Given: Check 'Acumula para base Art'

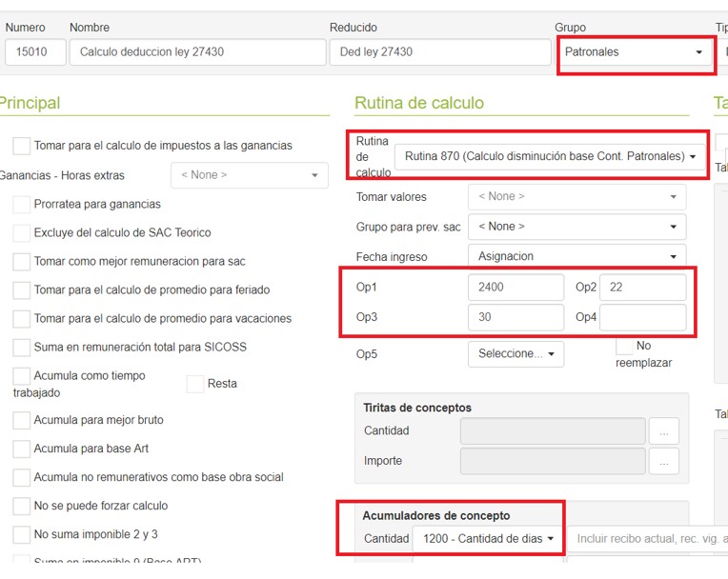Looking at the screenshot, I should pyautogui.click(x=21, y=449).
